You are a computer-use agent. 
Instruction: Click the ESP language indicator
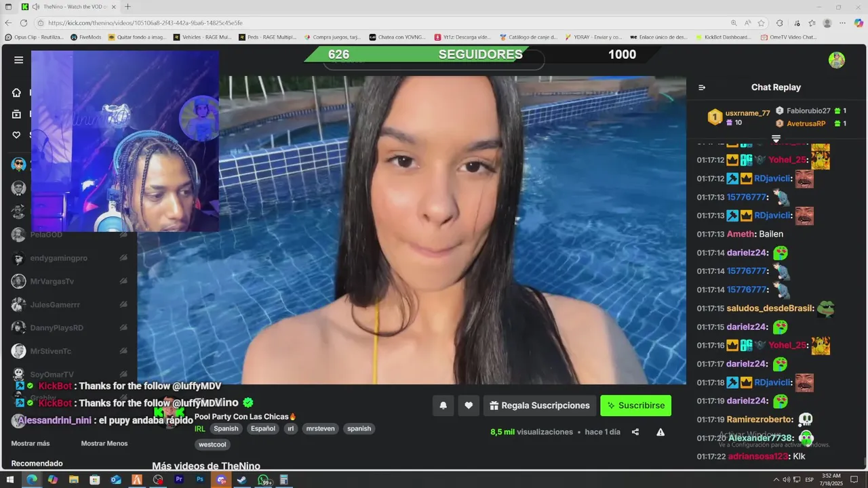click(810, 480)
